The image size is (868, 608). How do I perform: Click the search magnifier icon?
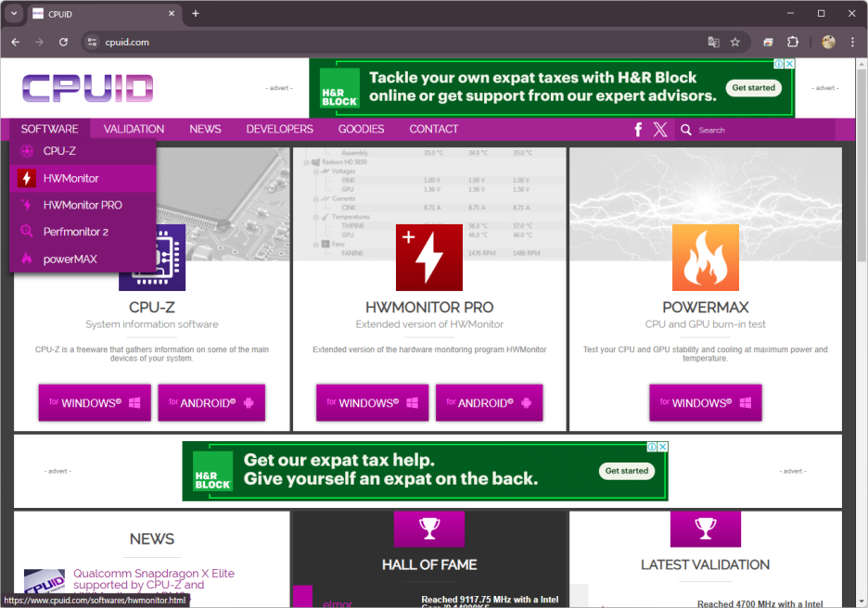coord(686,130)
